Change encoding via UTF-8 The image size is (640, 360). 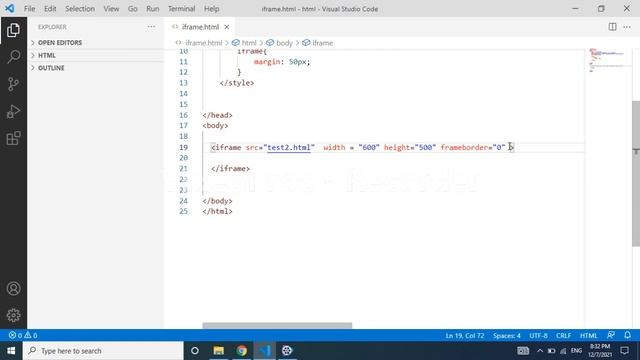pos(538,335)
